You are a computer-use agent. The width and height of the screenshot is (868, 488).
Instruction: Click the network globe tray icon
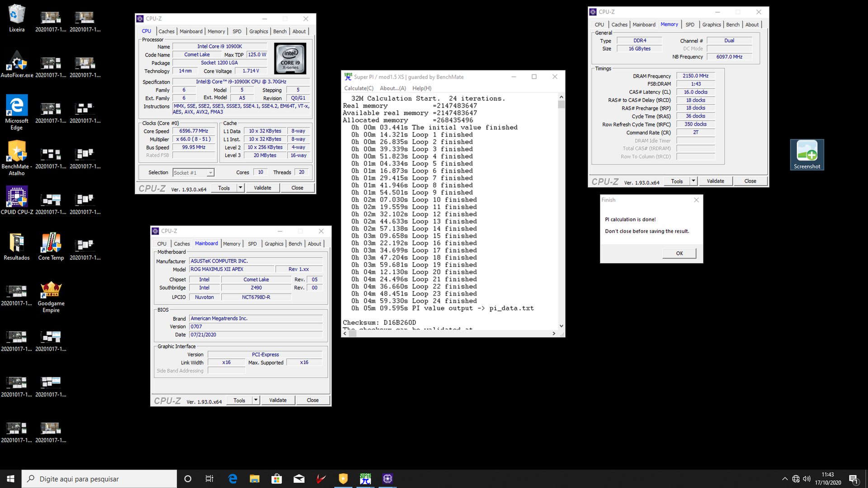pyautogui.click(x=796, y=479)
